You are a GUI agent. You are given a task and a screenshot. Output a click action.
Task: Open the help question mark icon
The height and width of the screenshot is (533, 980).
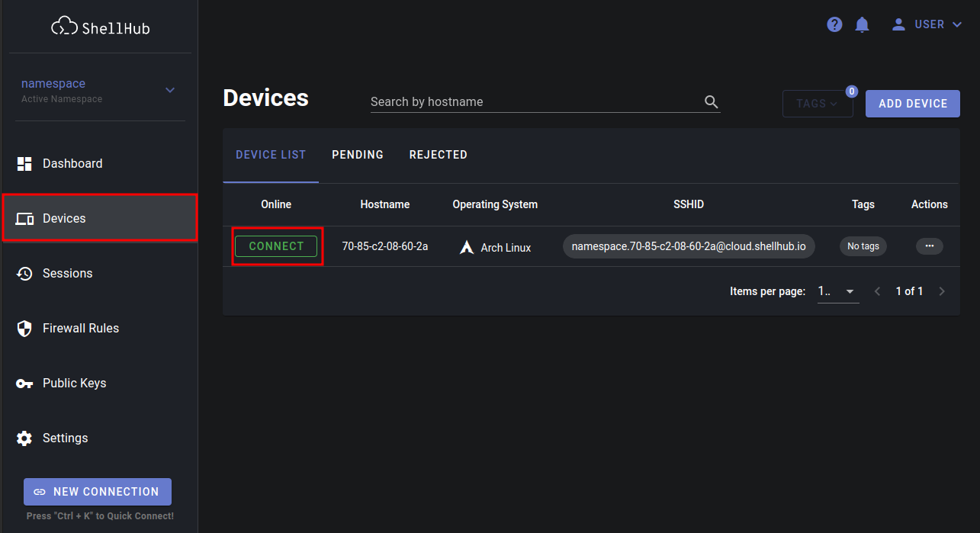[x=834, y=24]
